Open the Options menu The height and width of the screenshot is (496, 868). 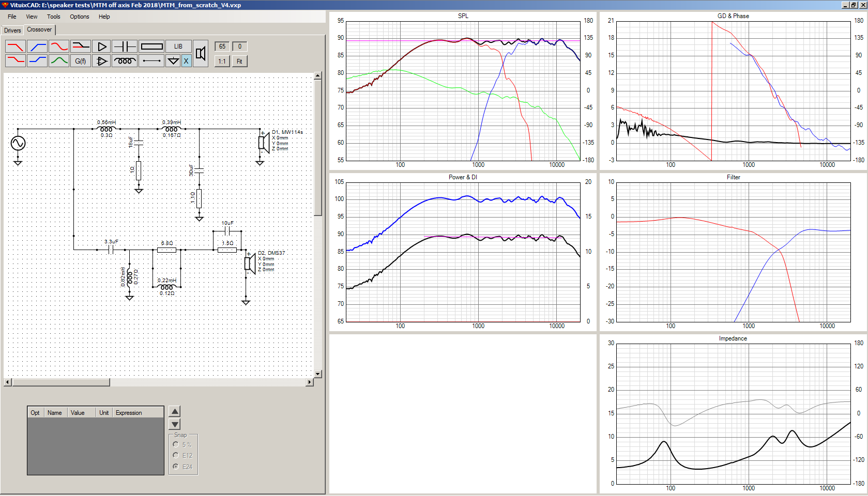80,17
